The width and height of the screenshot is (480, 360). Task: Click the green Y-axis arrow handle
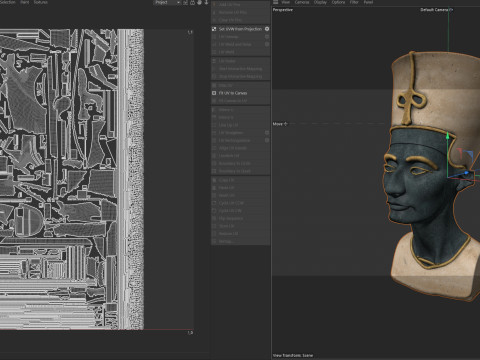448,136
